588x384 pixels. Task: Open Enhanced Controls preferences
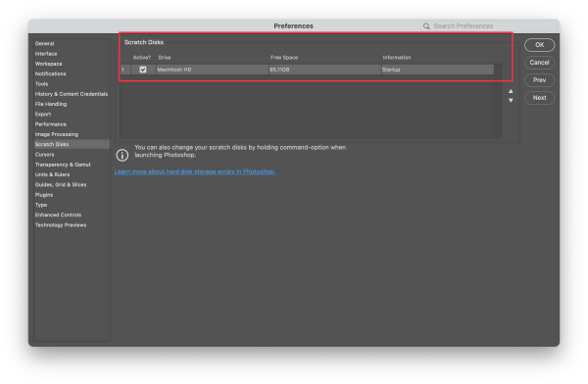tap(58, 215)
